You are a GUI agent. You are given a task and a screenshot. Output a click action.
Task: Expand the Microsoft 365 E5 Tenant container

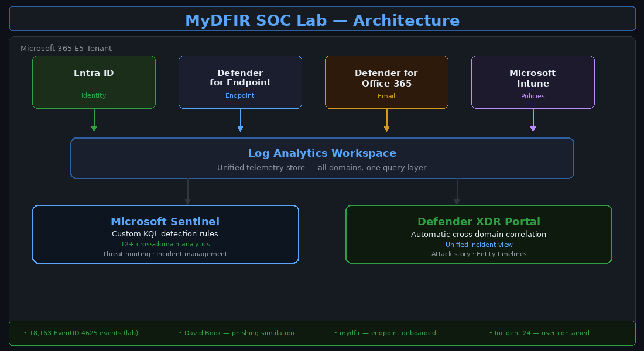(x=66, y=48)
